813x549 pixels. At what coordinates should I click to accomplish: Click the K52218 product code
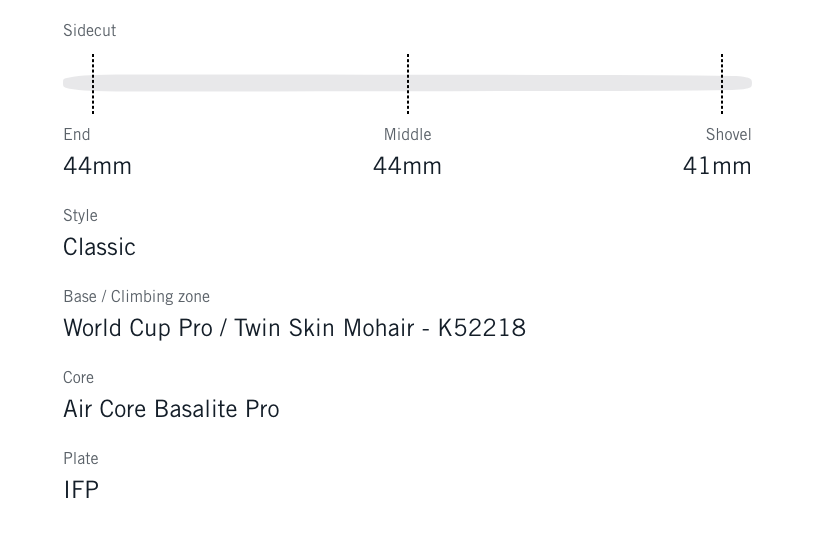[482, 328]
